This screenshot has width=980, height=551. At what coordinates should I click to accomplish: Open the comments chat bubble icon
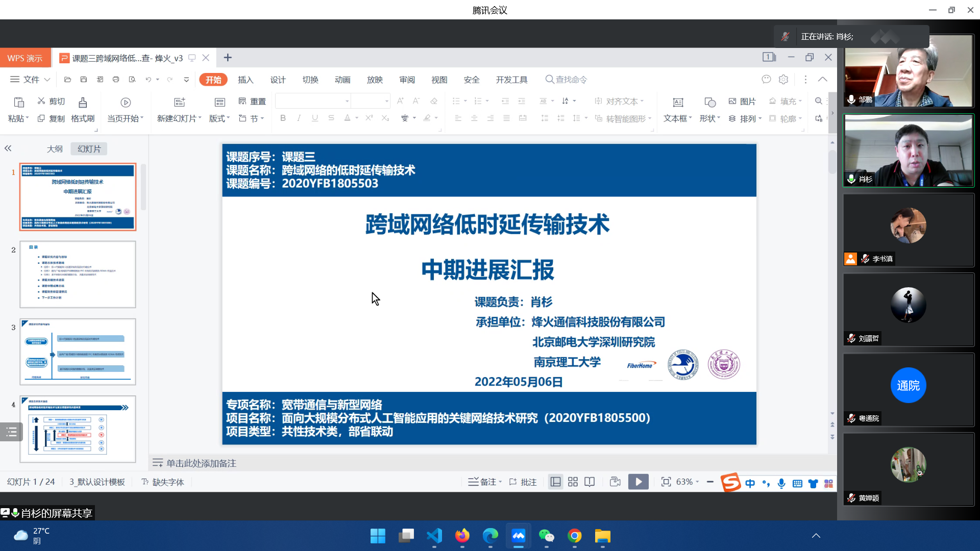(x=766, y=79)
